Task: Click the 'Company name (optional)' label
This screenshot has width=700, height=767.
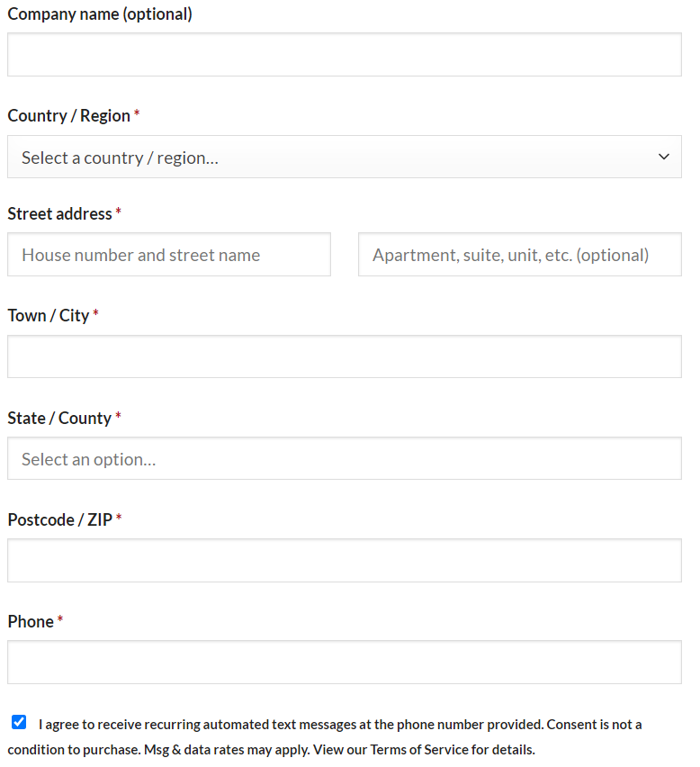Action: click(99, 14)
